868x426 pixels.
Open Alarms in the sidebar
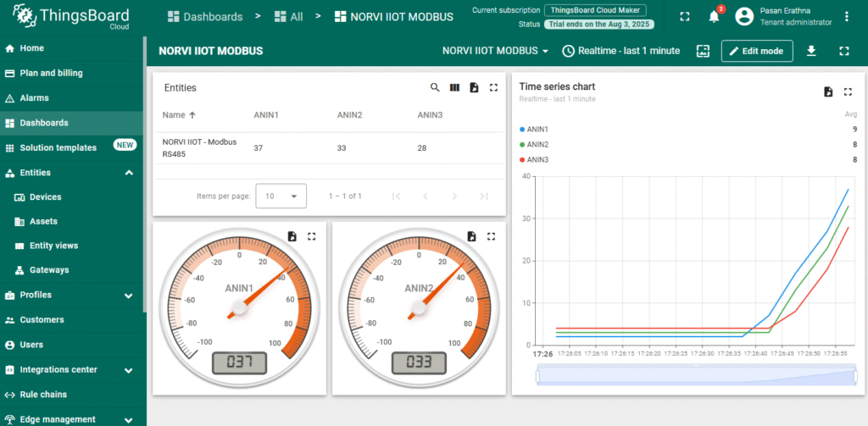coord(34,98)
